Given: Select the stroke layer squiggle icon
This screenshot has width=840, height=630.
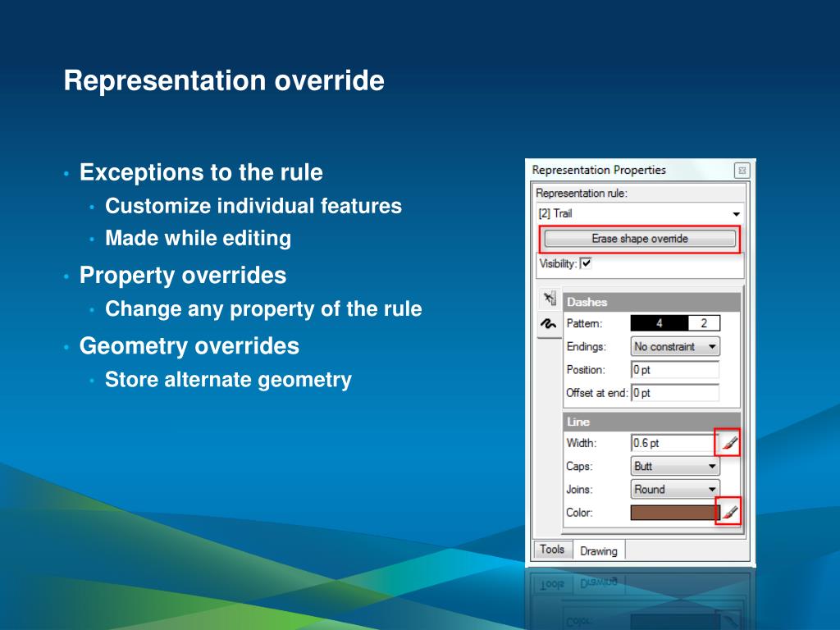Looking at the screenshot, I should coord(549,323).
